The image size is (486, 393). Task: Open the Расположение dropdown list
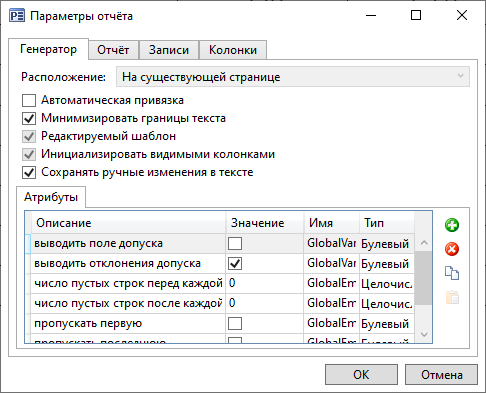tap(293, 77)
